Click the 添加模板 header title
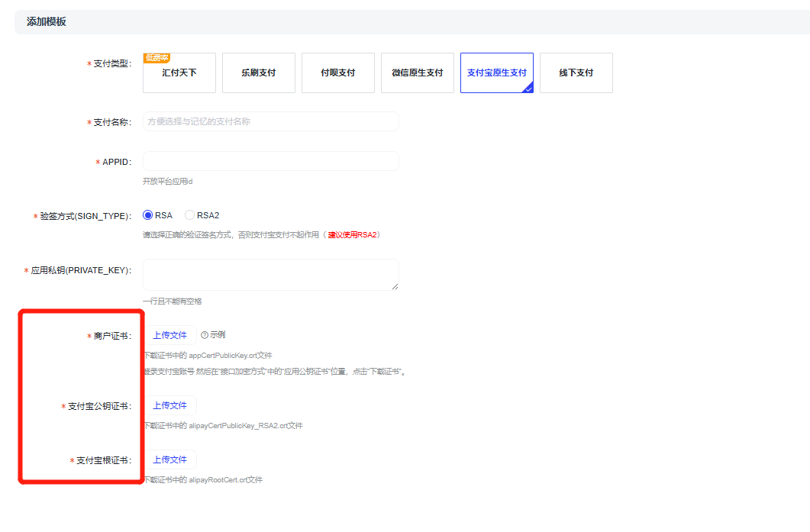Viewport: 810px width, 532px height. (47, 21)
